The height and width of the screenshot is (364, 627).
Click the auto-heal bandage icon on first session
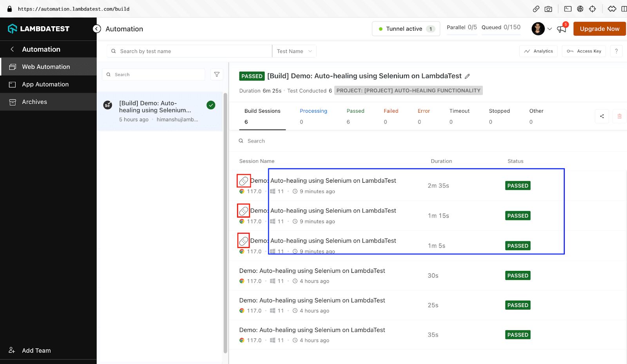pos(243,180)
